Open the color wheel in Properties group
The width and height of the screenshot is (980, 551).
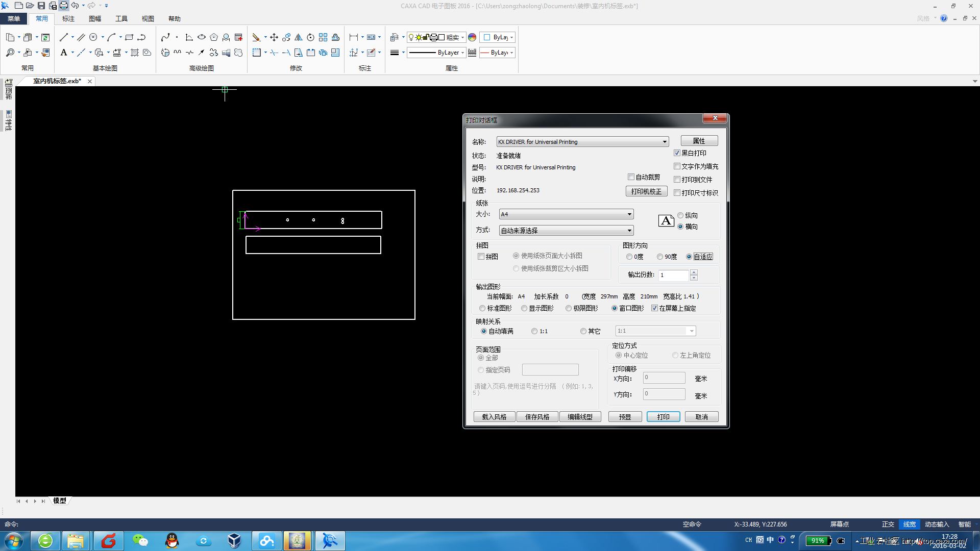[x=472, y=37]
